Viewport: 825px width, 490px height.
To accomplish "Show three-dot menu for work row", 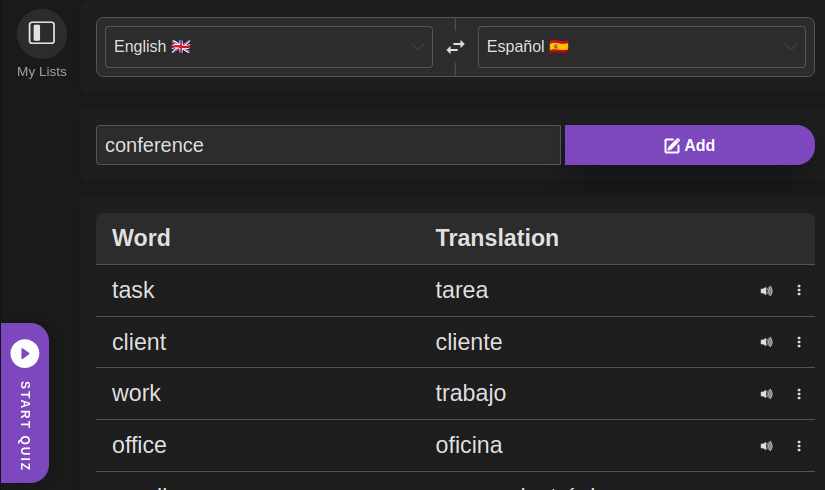I will 798,394.
